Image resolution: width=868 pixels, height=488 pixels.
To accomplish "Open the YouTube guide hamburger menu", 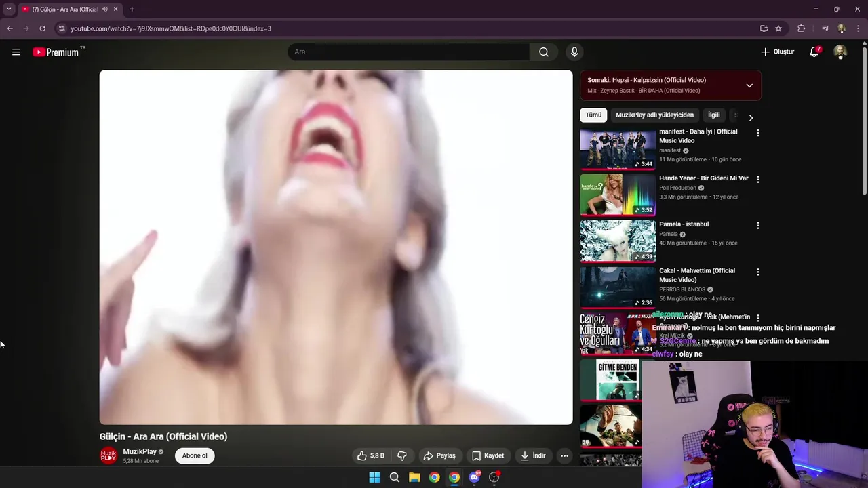I will [16, 52].
